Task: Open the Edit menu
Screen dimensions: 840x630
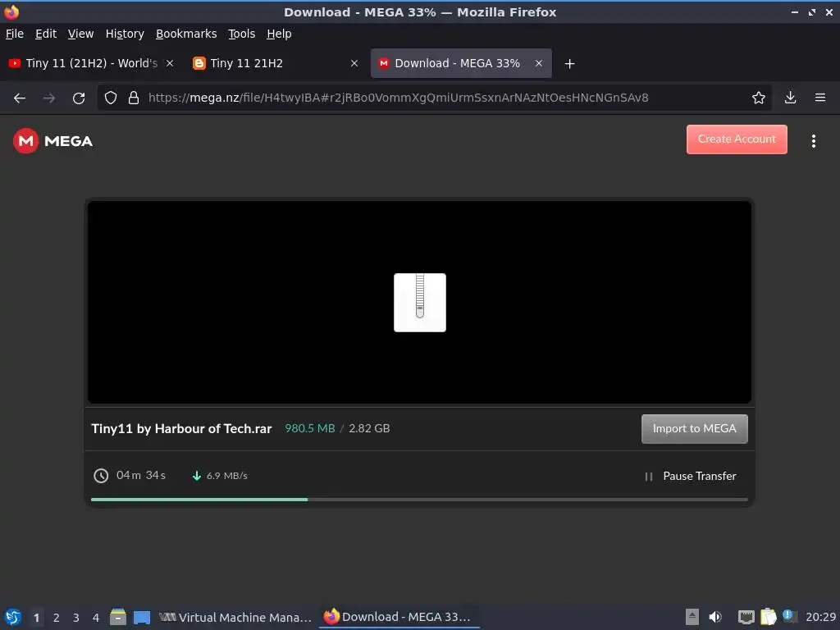Action: pyautogui.click(x=46, y=34)
